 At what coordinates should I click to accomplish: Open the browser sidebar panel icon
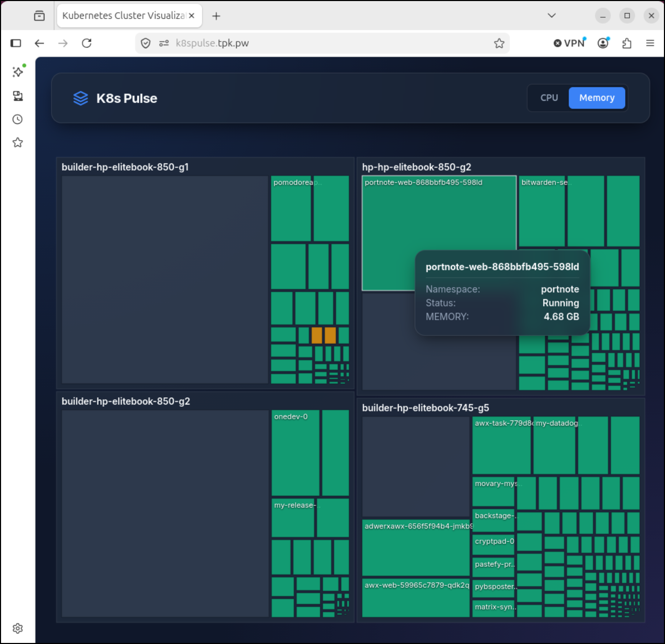(x=16, y=43)
